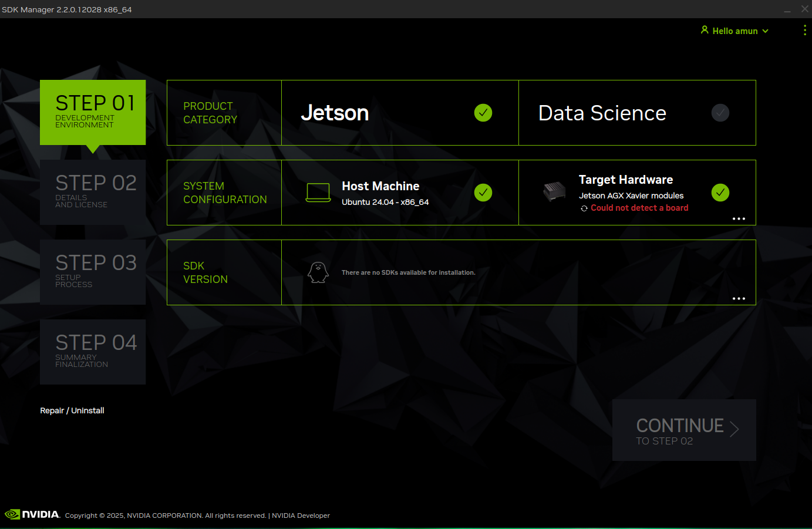
Task: Open the NVIDIA Developer footer link
Action: click(301, 515)
